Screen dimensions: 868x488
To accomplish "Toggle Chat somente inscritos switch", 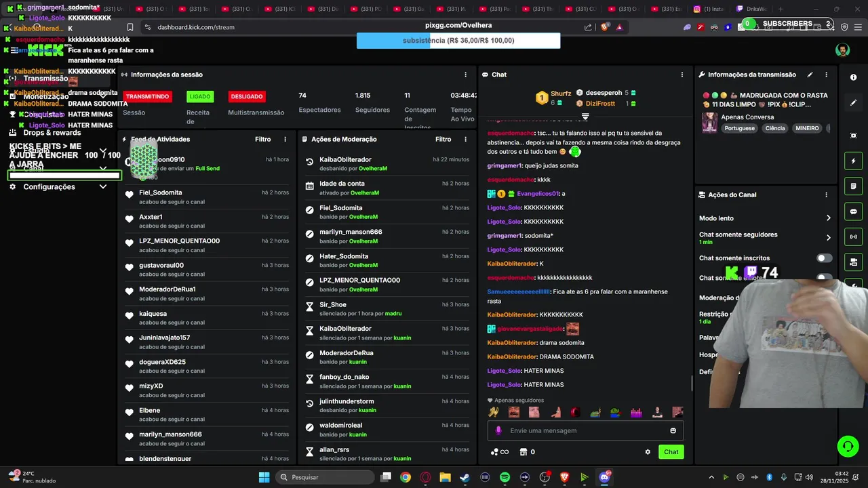I will pyautogui.click(x=824, y=258).
